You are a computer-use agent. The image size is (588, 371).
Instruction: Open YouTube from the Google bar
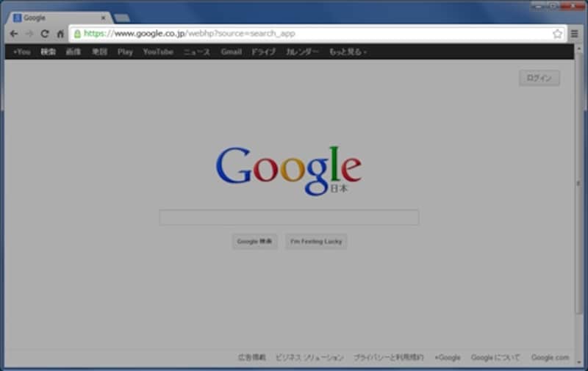pyautogui.click(x=158, y=52)
